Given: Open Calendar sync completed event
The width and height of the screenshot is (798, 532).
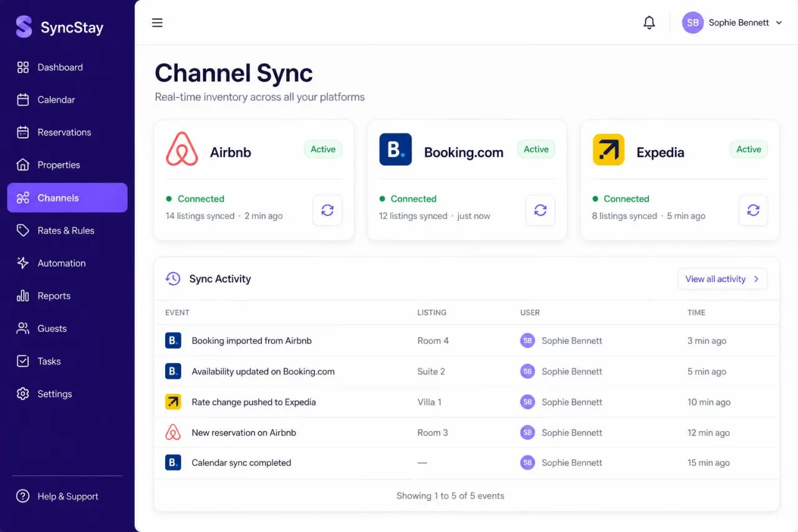Looking at the screenshot, I should tap(241, 463).
